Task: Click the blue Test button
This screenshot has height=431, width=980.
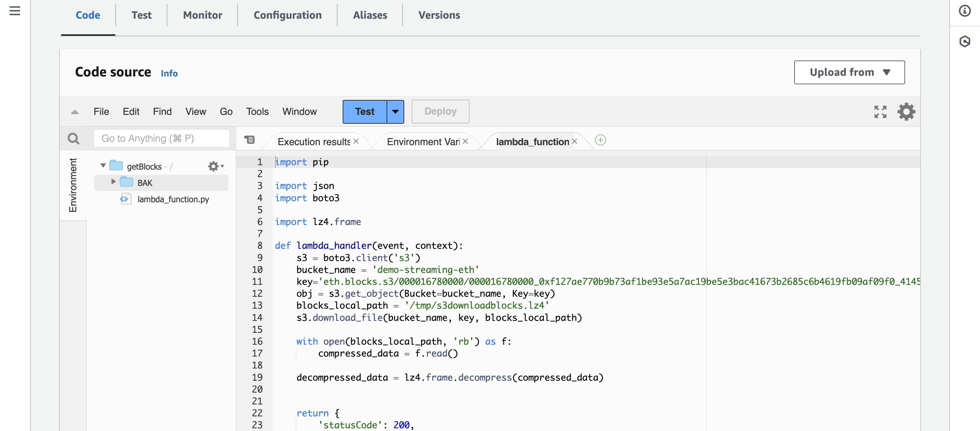Action: (x=365, y=112)
